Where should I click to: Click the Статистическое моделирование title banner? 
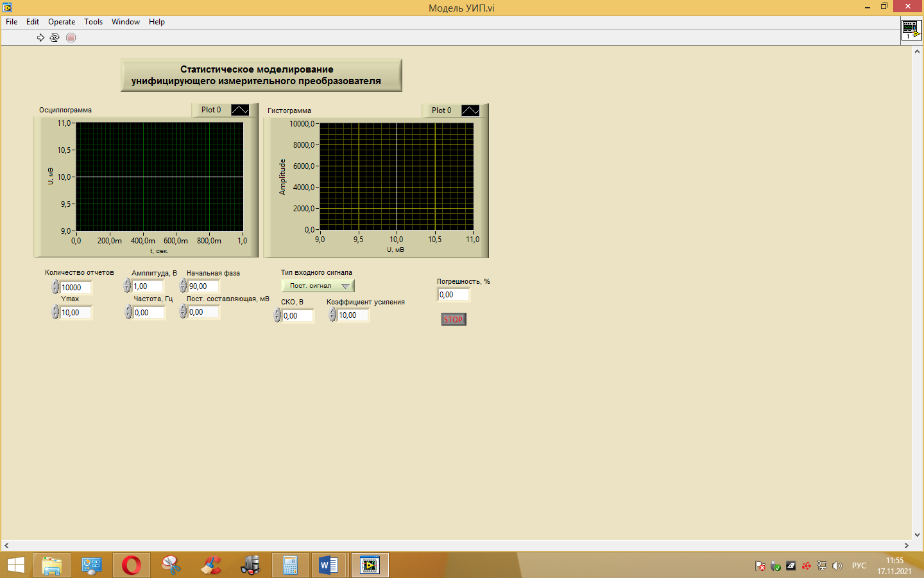[261, 75]
